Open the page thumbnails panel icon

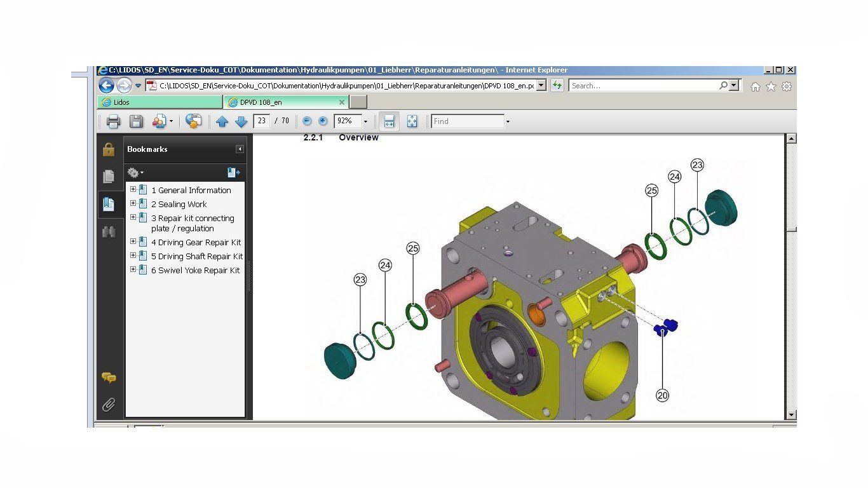(109, 177)
